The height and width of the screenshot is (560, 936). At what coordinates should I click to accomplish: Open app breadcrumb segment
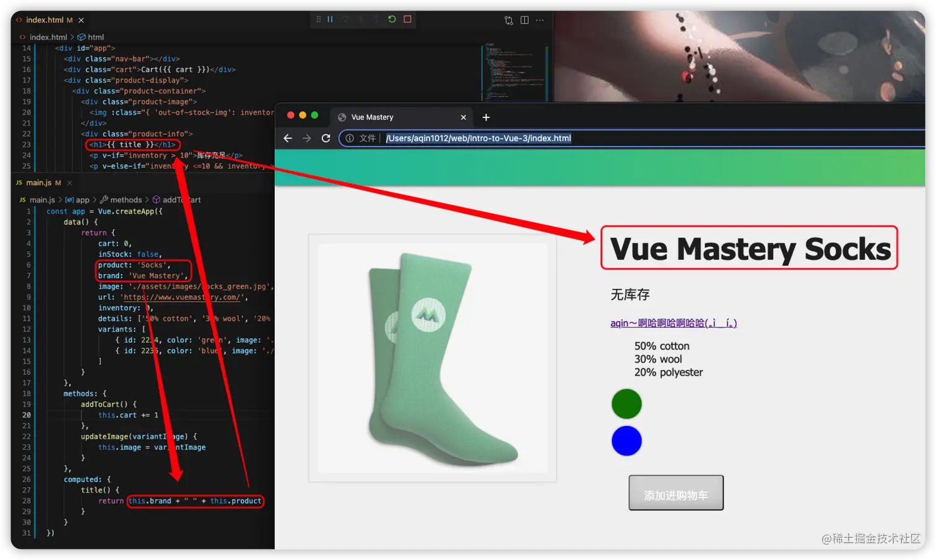pos(77,200)
